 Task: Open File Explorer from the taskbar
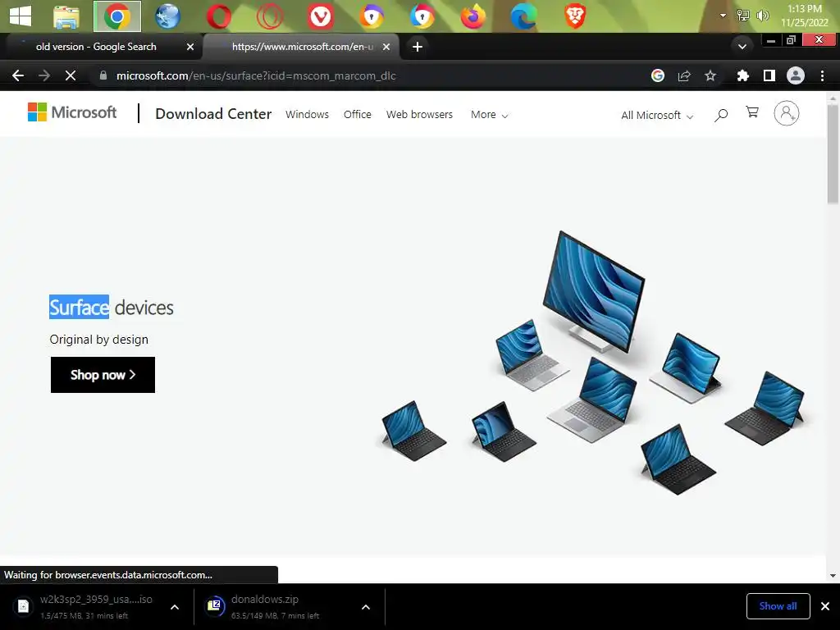66,16
